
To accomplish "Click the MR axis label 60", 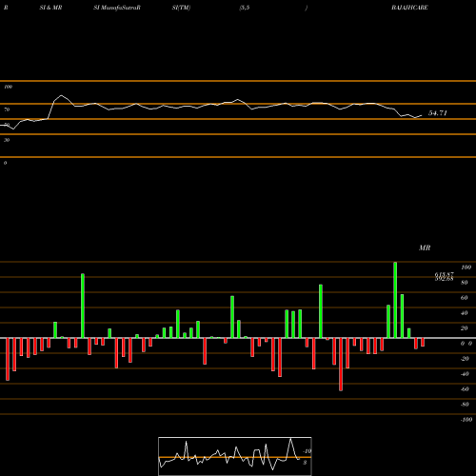I will (464, 298).
